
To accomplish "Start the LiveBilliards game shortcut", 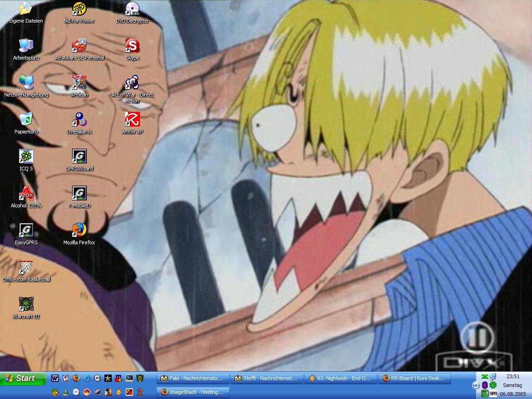I will click(79, 123).
